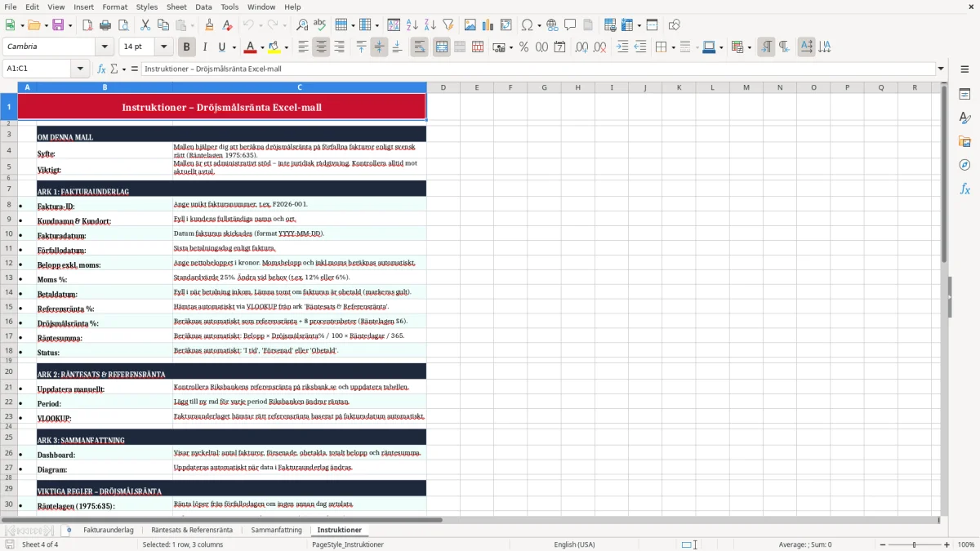Open Conditional Formatting dropdown arrow
The width and height of the screenshot is (980, 551).
tap(749, 47)
